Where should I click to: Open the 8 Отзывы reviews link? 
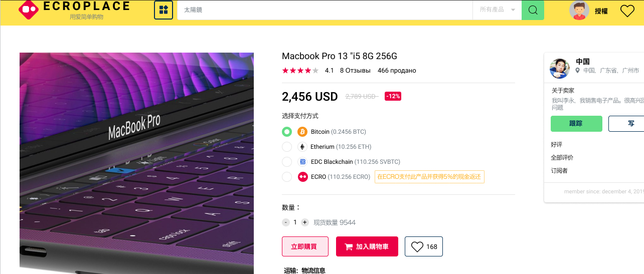pos(355,71)
